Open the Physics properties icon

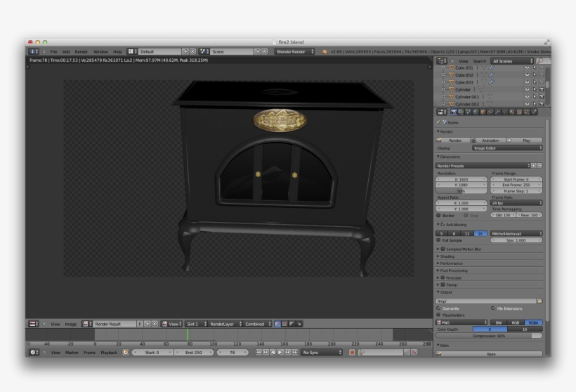(x=534, y=112)
